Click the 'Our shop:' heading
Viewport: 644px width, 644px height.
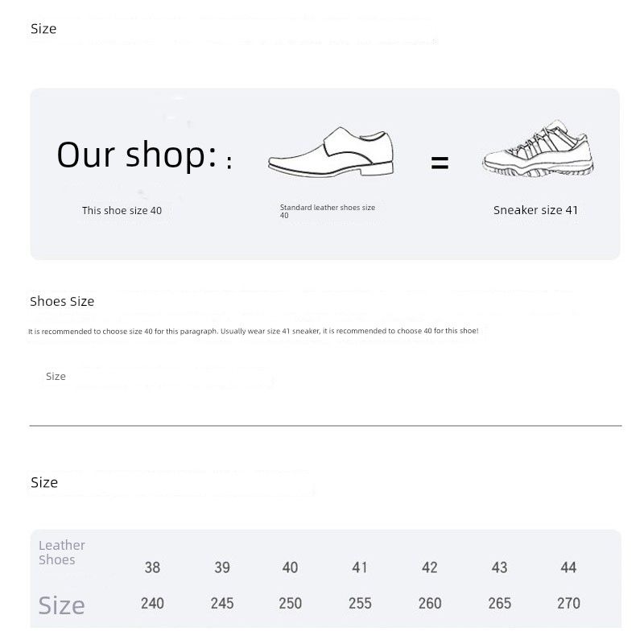[137, 155]
